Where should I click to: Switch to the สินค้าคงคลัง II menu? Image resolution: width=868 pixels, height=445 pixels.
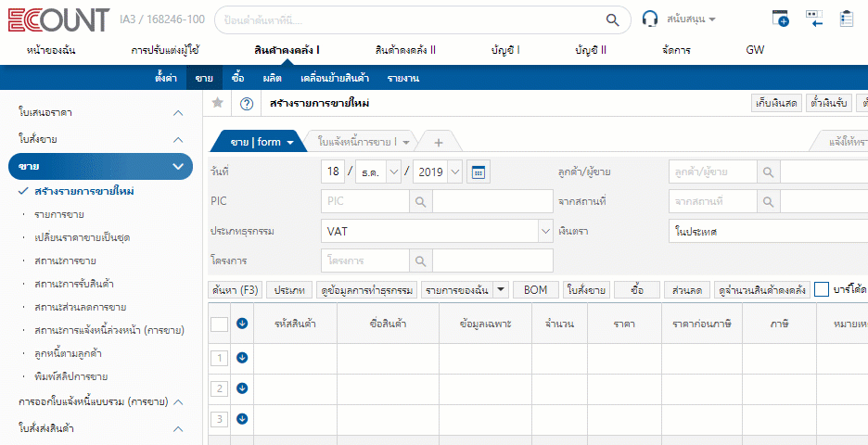(x=405, y=50)
